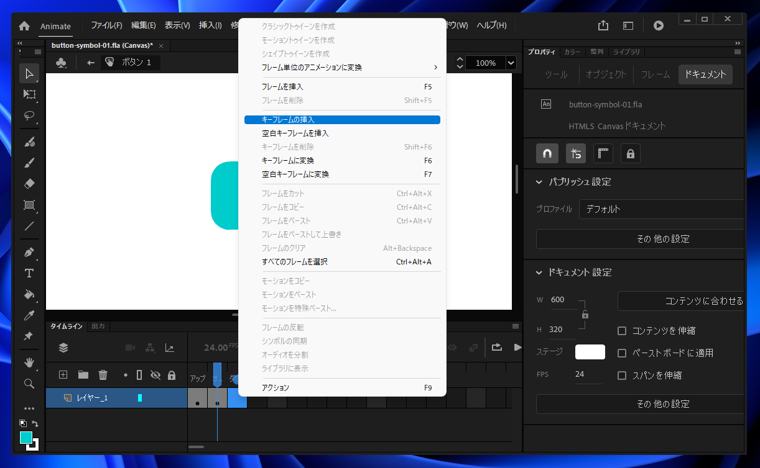This screenshot has height=468, width=760.
Task: Select the Free Transform tool
Action: point(29,94)
